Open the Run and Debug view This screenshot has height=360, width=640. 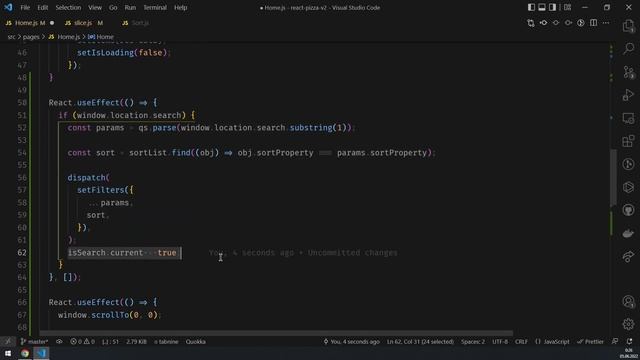click(x=629, y=95)
